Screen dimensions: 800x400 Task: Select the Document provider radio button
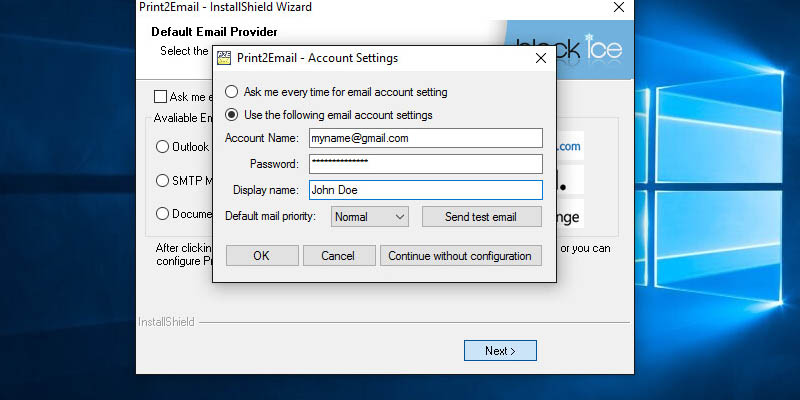[x=163, y=213]
